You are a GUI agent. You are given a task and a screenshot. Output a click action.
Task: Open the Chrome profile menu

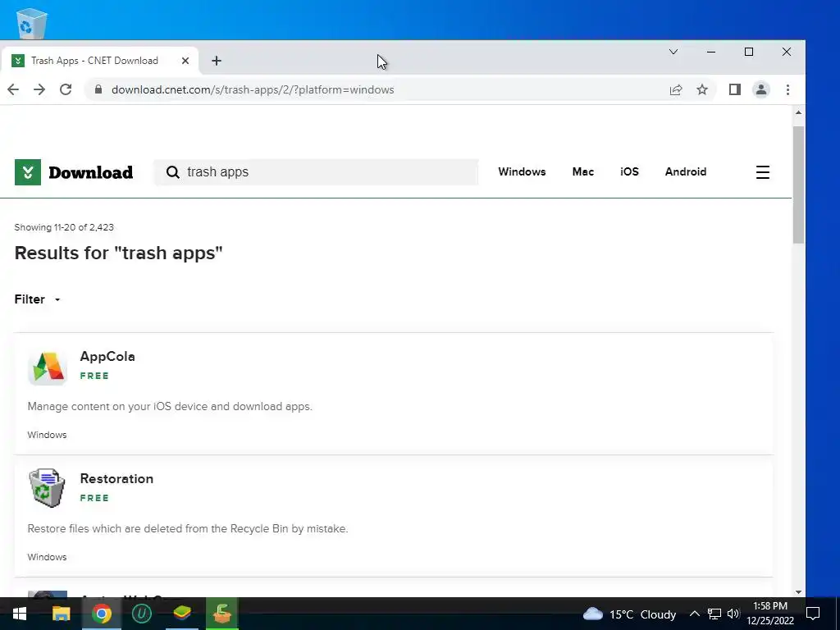click(x=760, y=89)
